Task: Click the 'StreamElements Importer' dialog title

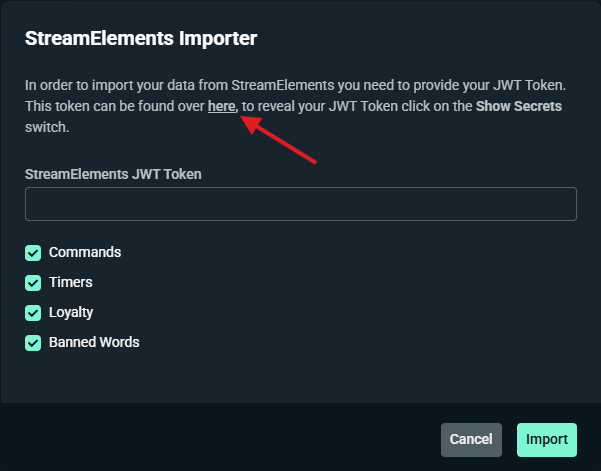Action: [141, 40]
